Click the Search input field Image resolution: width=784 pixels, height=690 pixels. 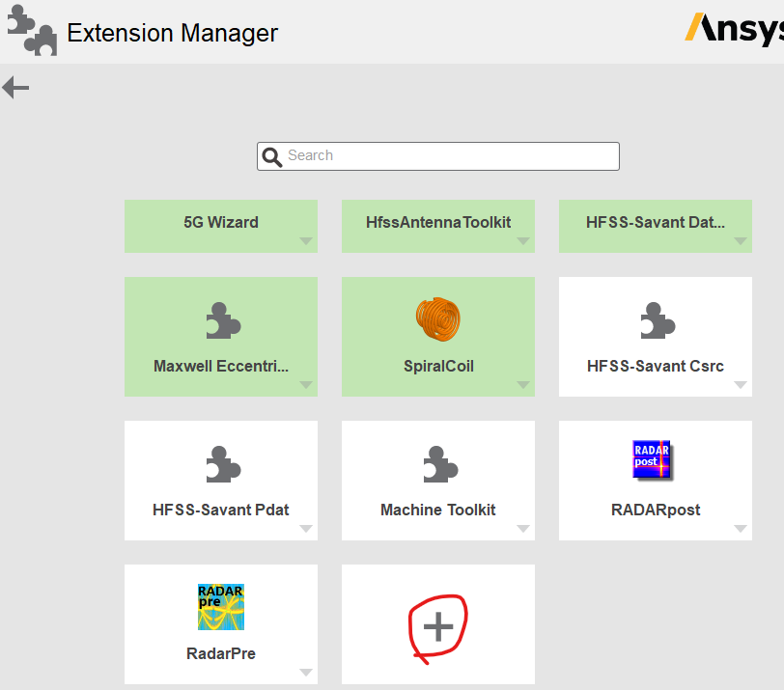point(438,156)
